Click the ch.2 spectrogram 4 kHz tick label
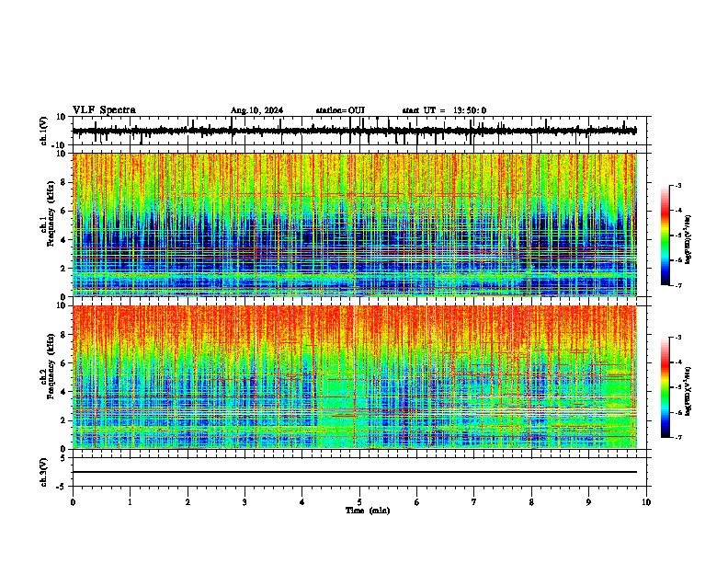728x563 pixels. [63, 392]
